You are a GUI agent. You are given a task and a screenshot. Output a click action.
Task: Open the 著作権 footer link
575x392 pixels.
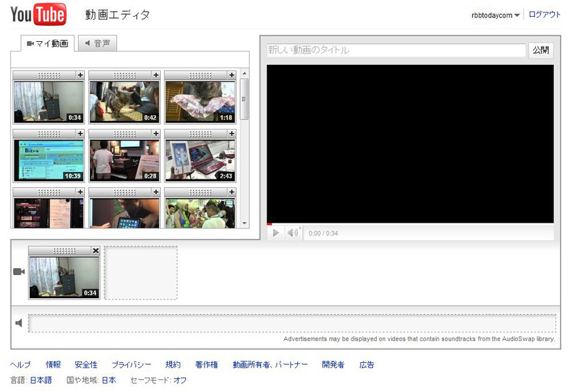coord(207,365)
